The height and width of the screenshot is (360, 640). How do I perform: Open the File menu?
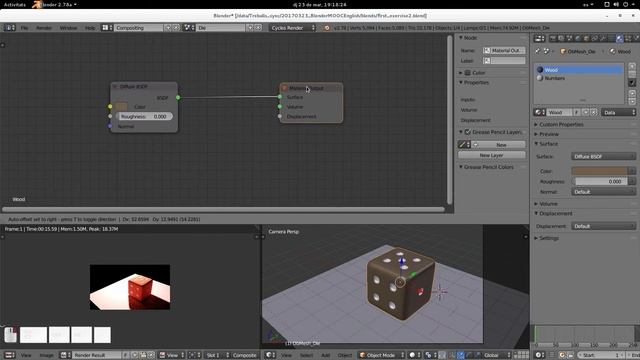(x=24, y=28)
